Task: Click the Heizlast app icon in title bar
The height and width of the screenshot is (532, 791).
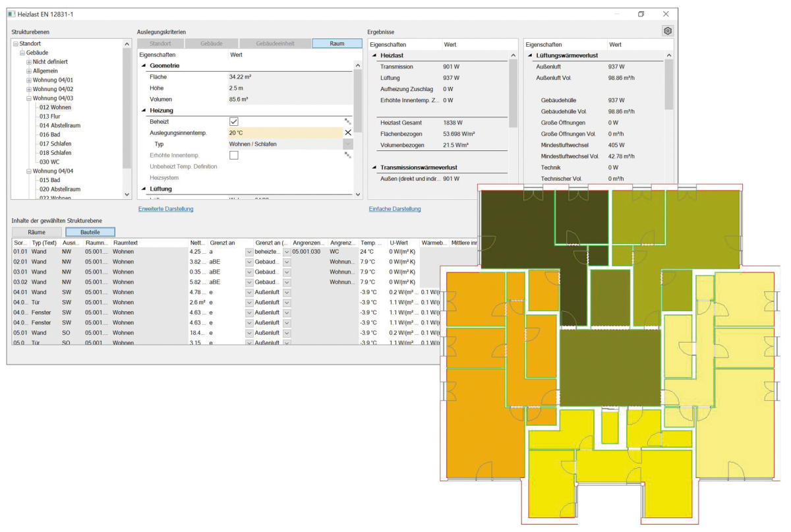Action: point(11,14)
